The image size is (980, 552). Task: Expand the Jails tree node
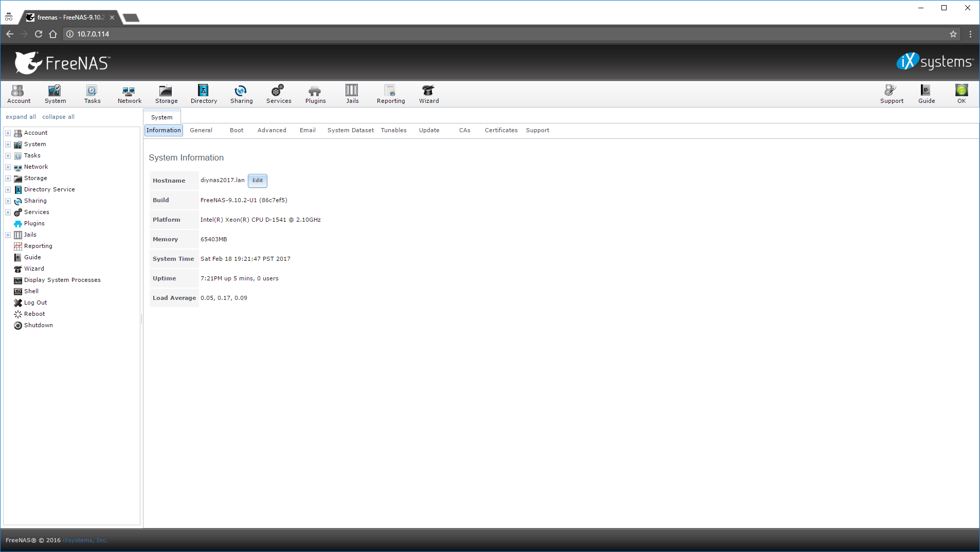(x=8, y=235)
